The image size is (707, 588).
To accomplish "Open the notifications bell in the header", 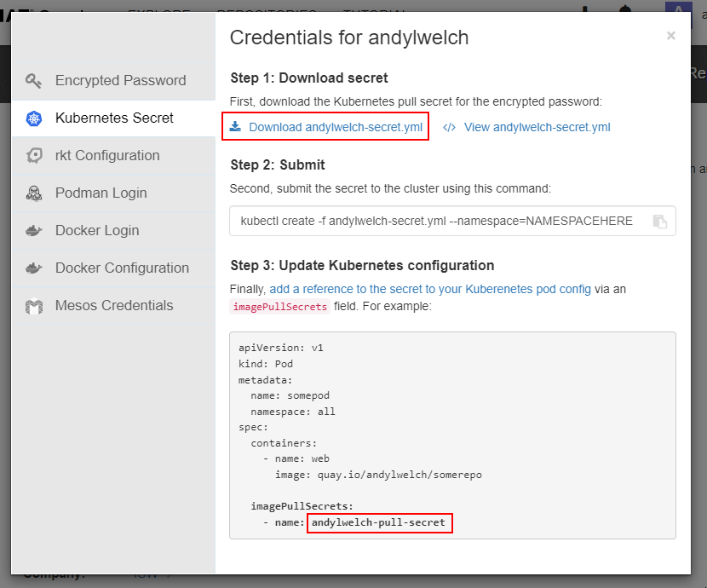I will point(625,9).
